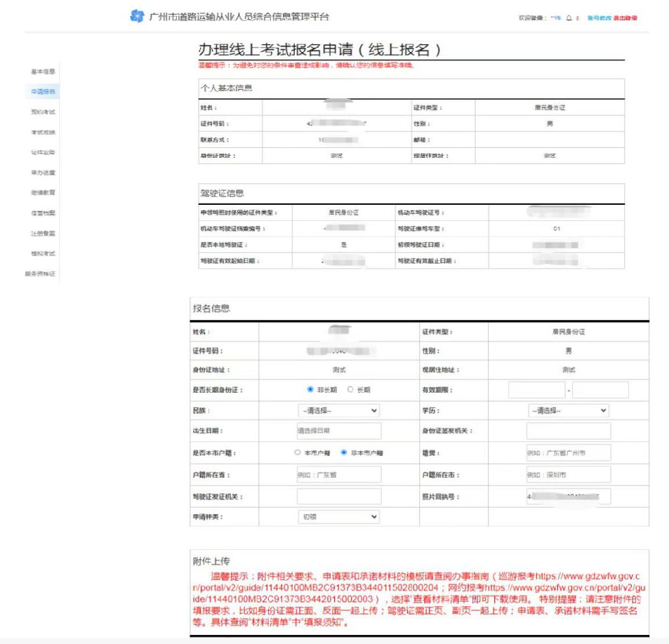Click the logged-in username after 欢迎登录
Image resolution: width=669 pixels, height=644 pixels.
(555, 18)
